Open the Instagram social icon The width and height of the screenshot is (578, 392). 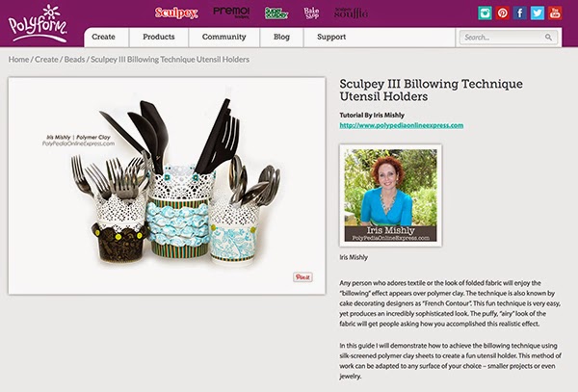[x=485, y=13]
